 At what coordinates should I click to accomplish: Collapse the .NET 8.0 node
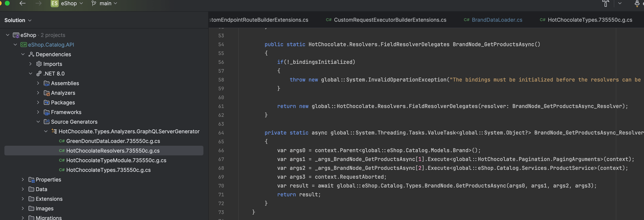[x=31, y=73]
